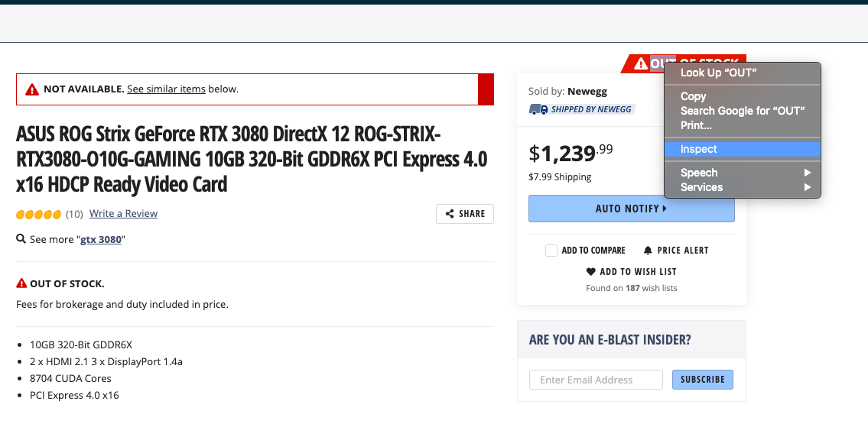Viewport: 868px width, 427px height.
Task: Choose Search Google for "OUT"
Action: 743,111
